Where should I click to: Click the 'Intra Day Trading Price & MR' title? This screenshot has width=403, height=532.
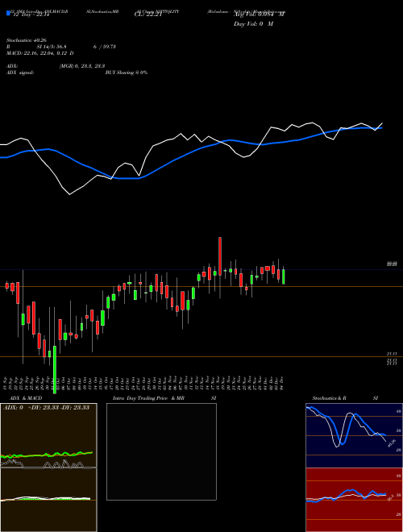point(149,398)
